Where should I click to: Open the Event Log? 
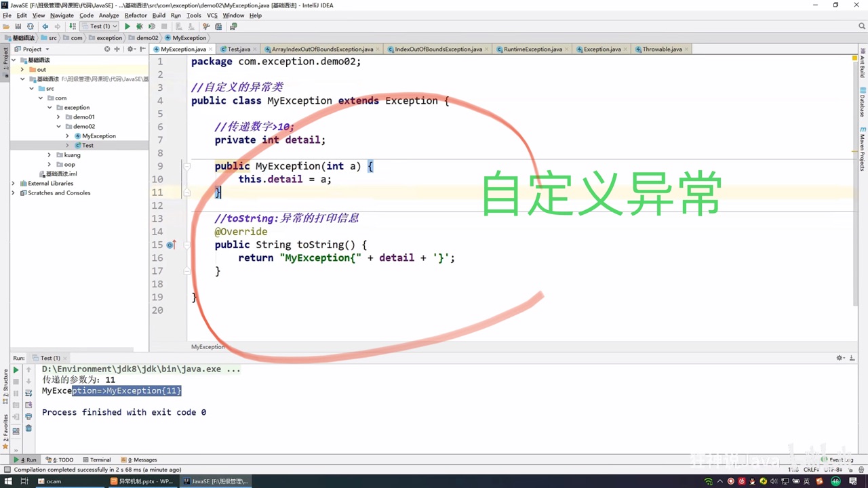(x=837, y=460)
